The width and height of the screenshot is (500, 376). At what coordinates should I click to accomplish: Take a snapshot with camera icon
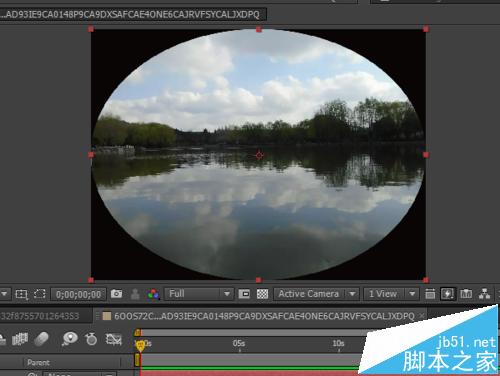[x=116, y=294]
